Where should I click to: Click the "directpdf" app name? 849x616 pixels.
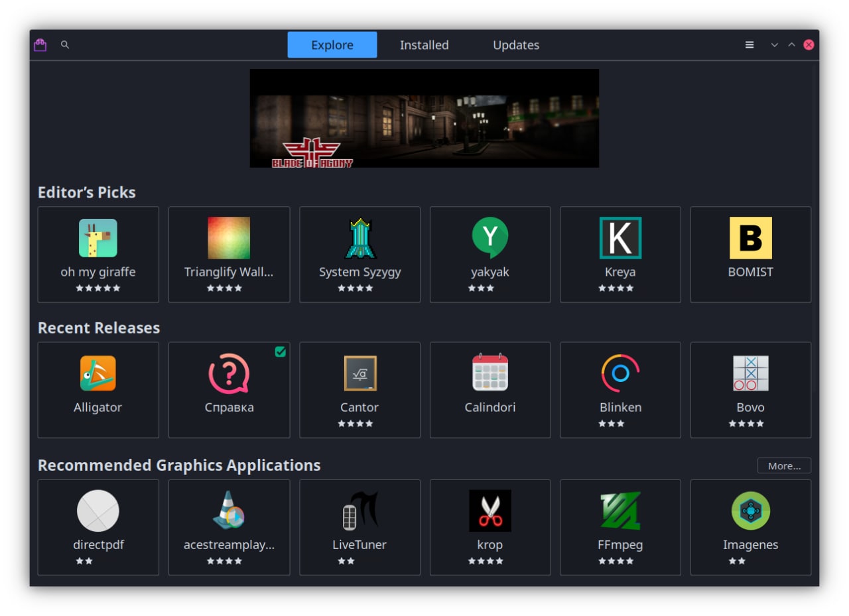pyautogui.click(x=98, y=545)
